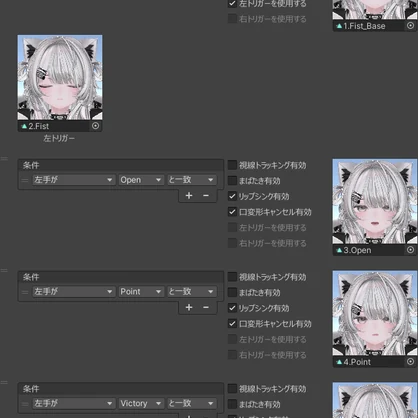Image resolution: width=418 pixels, height=418 pixels.
Task: Click the 4.Point animation field label
Action: pos(357,362)
